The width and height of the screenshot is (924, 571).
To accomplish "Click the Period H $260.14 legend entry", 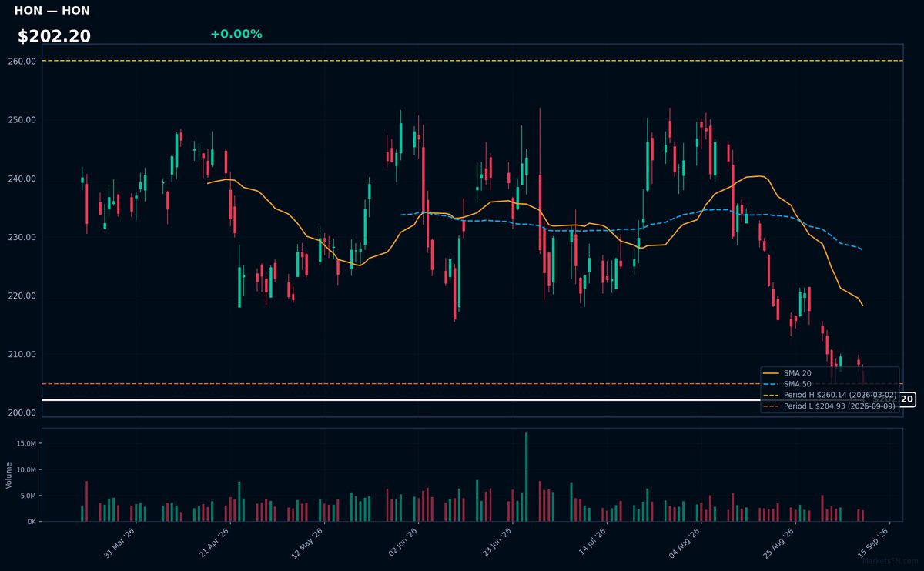I will click(829, 395).
